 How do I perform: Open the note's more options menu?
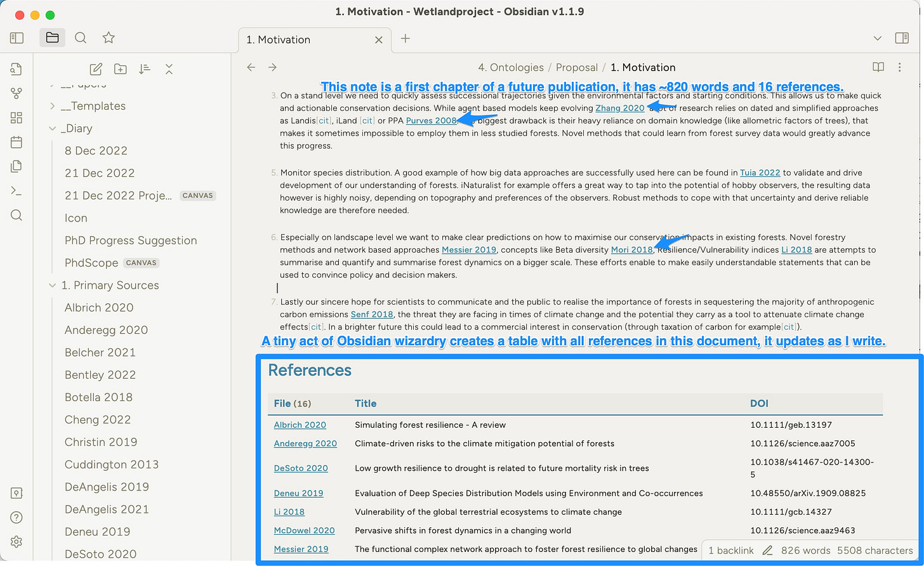900,67
